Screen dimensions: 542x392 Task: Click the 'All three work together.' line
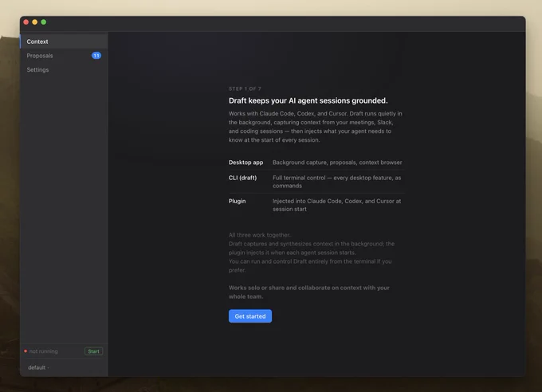260,235
